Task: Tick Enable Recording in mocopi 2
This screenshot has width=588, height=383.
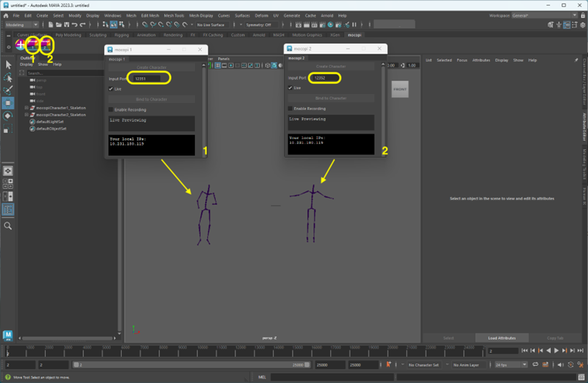Action: point(290,109)
